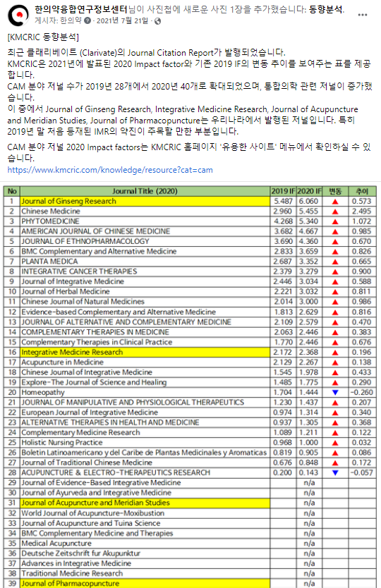Click Advances in Integrative Medicine title
Image resolution: width=381 pixels, height=588 pixels.
[x=76, y=563]
